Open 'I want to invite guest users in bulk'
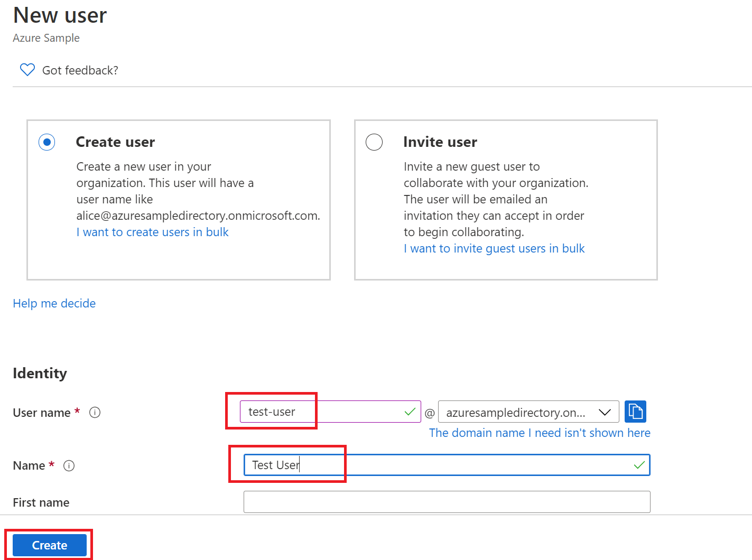Image resolution: width=752 pixels, height=560 pixels. (x=494, y=248)
